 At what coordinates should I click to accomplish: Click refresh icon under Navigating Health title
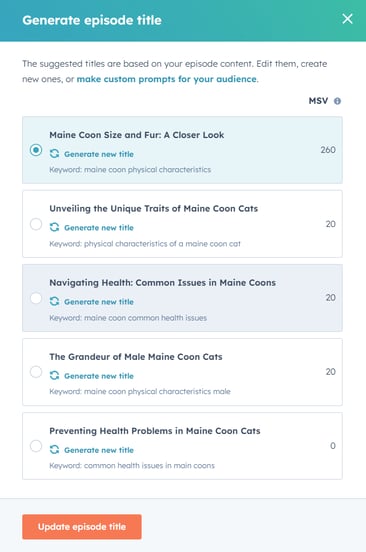point(54,302)
